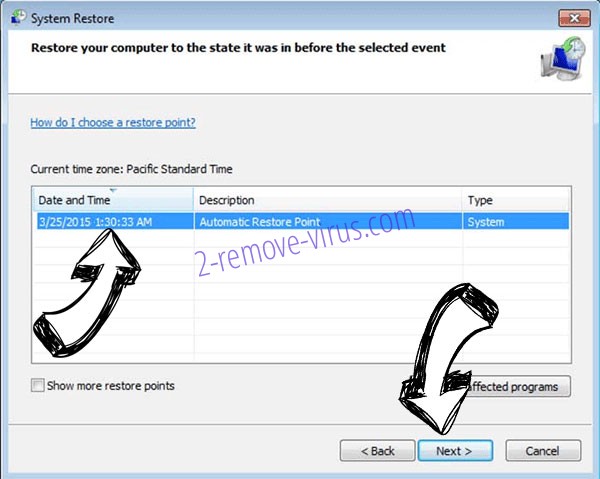Screen dimensions: 600x479
Task: Enable Show more restore points checkbox
Action: point(38,385)
